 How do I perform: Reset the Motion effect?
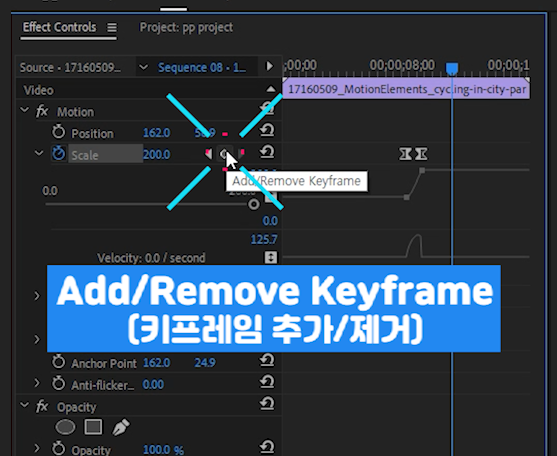click(267, 108)
